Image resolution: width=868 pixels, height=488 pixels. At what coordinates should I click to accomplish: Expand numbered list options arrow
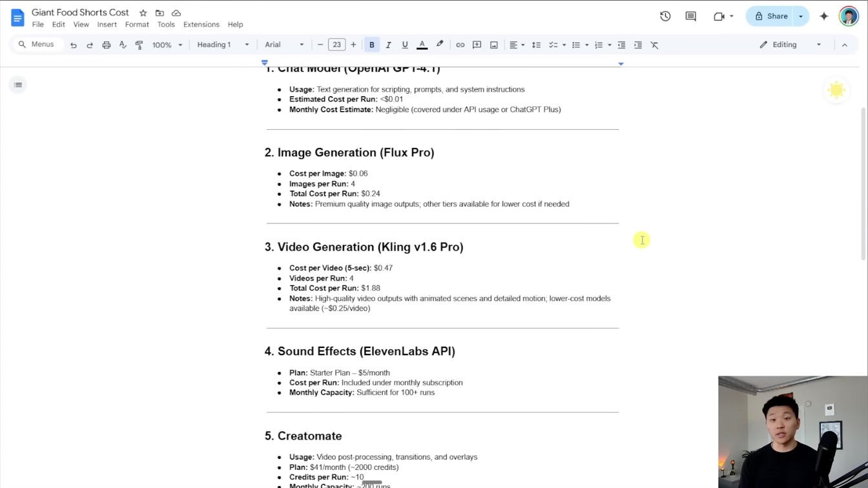(610, 45)
